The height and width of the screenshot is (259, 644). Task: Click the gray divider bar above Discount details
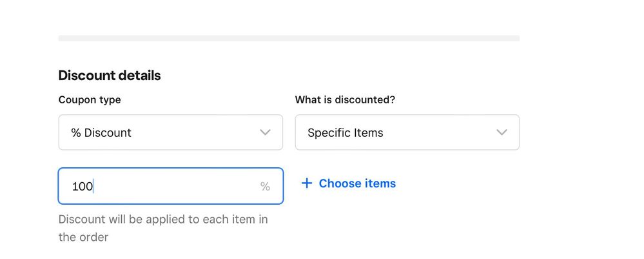pos(289,39)
